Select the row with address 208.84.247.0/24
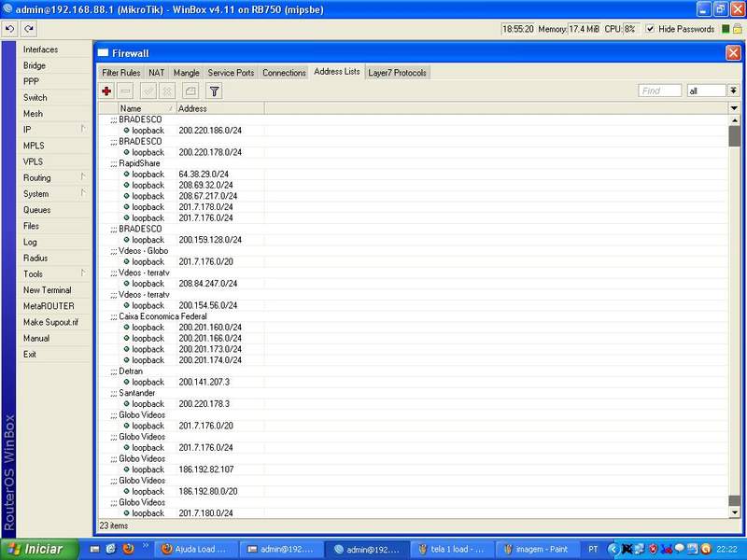Screen dimensions: 747x560 point(414,284)
